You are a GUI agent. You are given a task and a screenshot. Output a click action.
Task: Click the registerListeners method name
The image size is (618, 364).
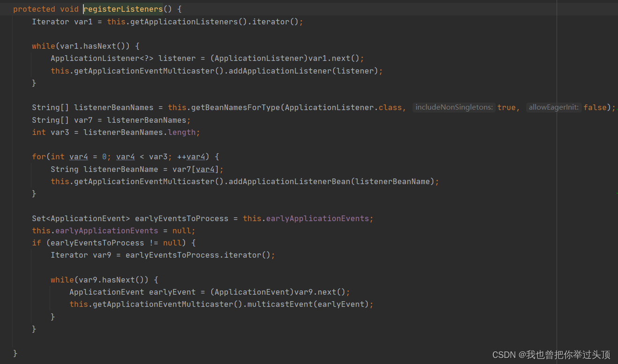click(x=123, y=9)
